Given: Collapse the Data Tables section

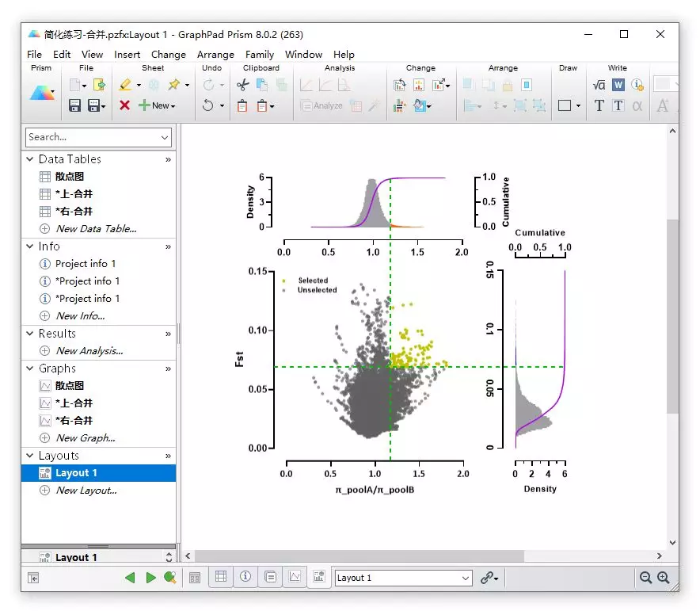Looking at the screenshot, I should point(30,159).
